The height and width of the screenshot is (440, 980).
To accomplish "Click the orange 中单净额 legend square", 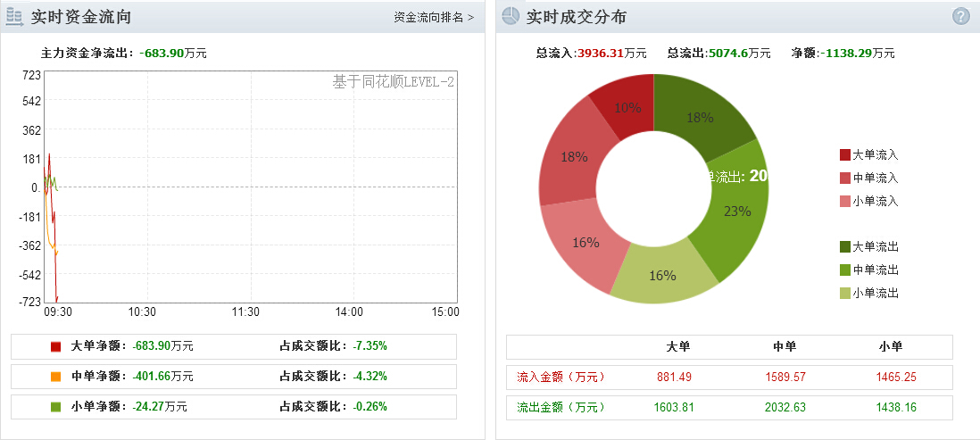I will point(55,377).
